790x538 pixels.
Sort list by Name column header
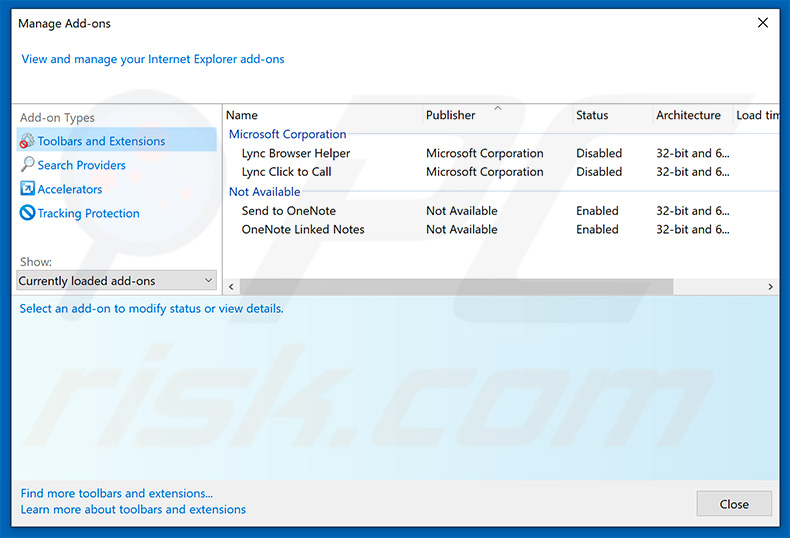tap(242, 115)
